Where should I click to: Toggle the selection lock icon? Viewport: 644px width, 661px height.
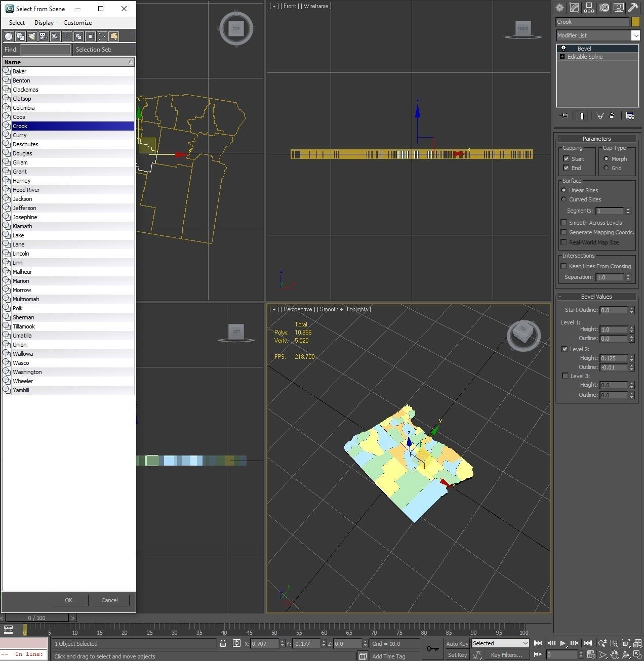tap(223, 643)
